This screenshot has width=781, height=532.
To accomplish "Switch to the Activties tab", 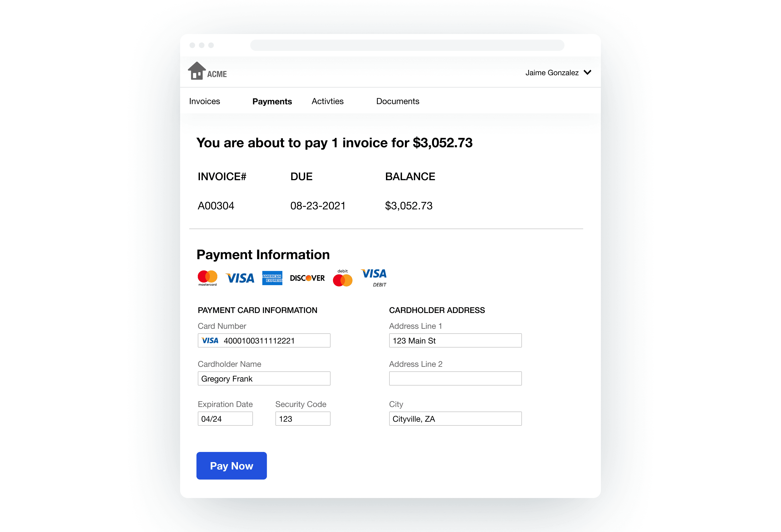I will click(327, 101).
